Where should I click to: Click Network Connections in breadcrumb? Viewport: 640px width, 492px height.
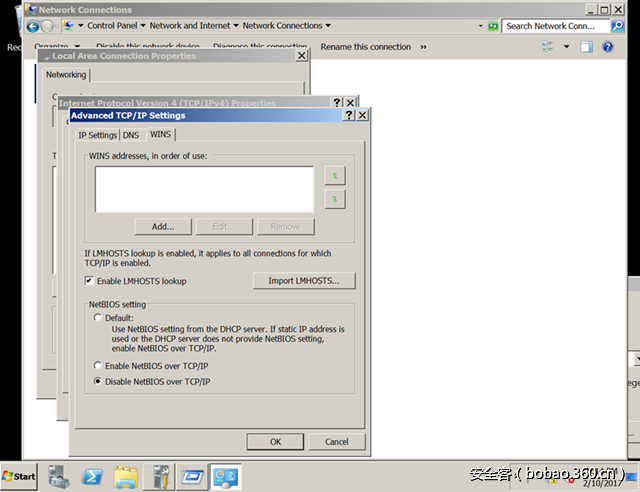point(282,26)
